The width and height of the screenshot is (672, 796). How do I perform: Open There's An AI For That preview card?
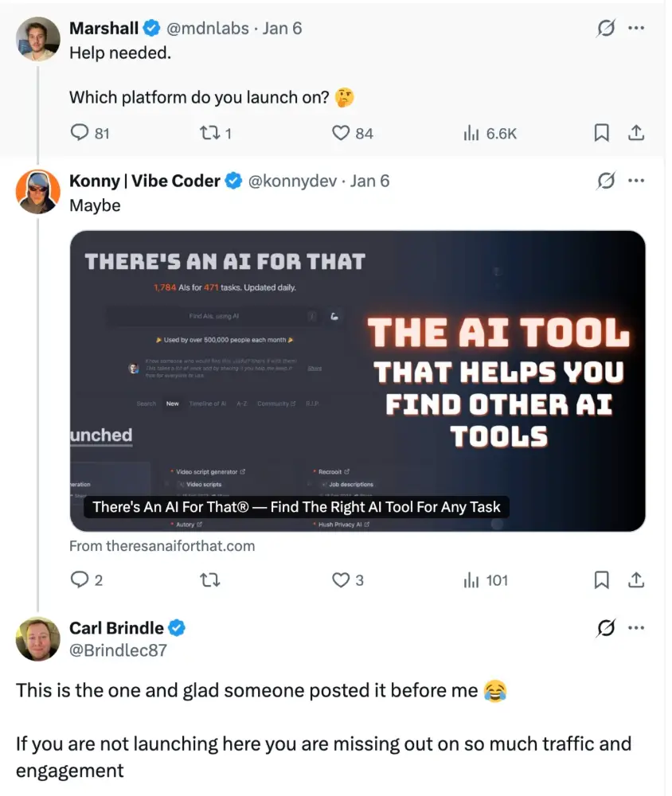(357, 380)
